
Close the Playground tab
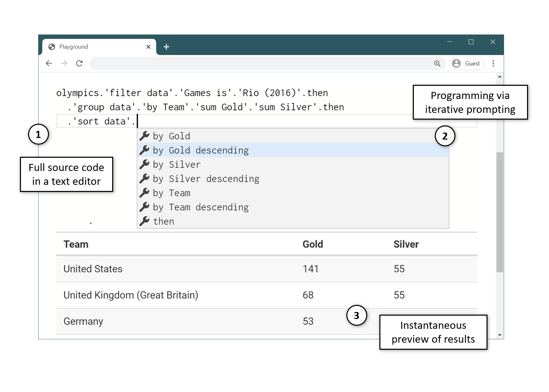pos(148,47)
